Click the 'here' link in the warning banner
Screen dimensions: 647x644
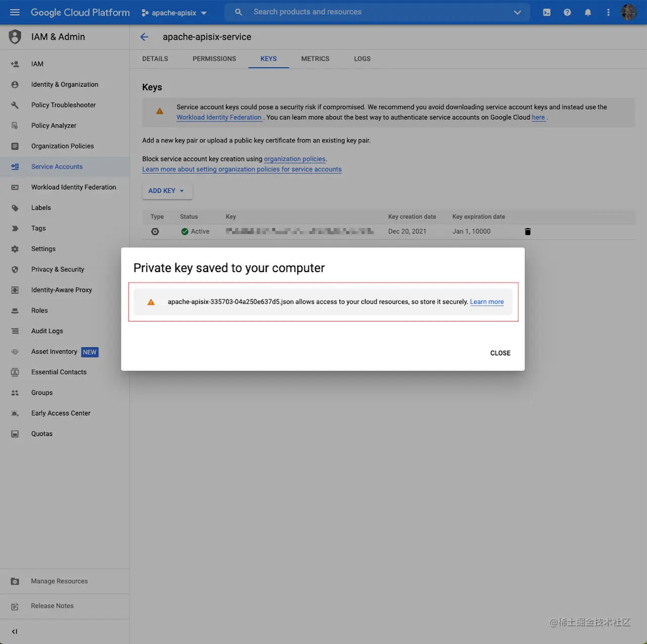coord(538,118)
